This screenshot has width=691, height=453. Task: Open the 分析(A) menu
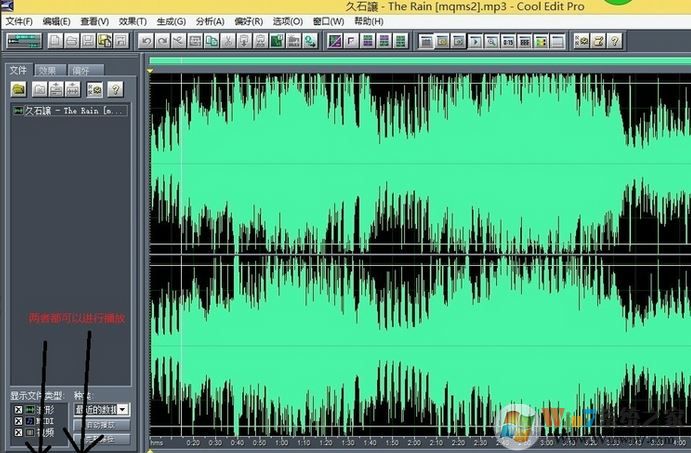(210, 22)
